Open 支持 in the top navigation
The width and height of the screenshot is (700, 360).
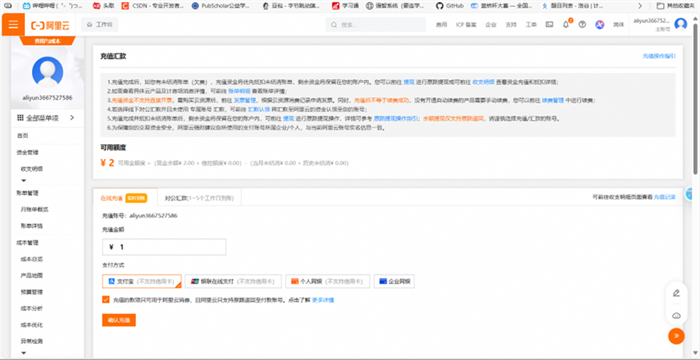(511, 25)
